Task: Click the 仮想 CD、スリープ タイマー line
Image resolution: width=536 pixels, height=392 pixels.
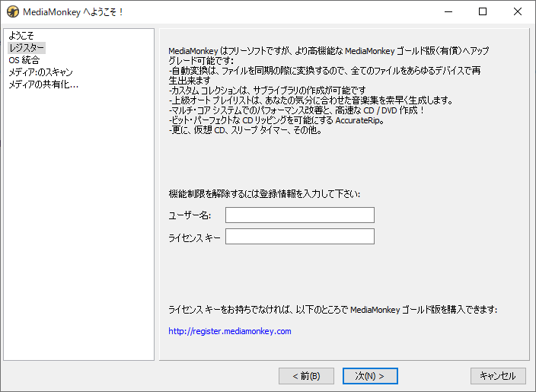Action: [x=245, y=130]
